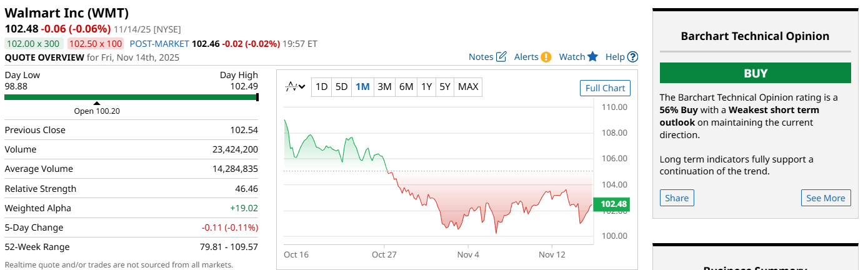Switch chart to 6M range
The height and width of the screenshot is (270, 868).
click(x=406, y=87)
